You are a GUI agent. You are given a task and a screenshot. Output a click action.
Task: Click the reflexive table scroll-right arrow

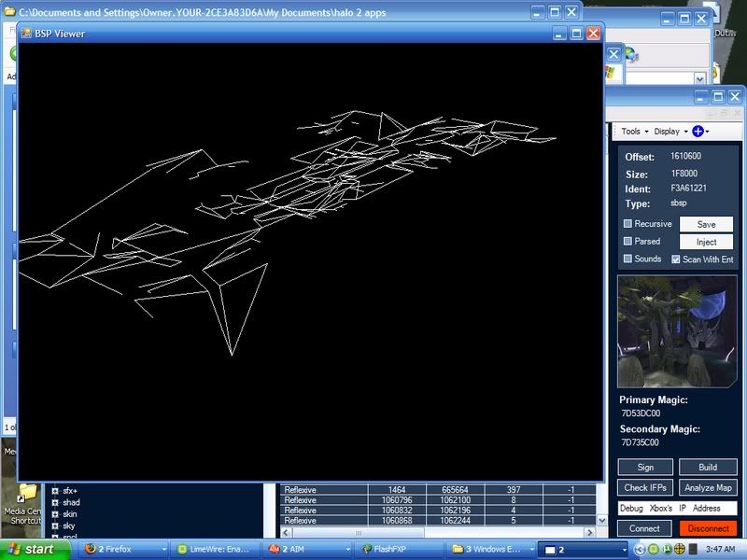tap(590, 532)
